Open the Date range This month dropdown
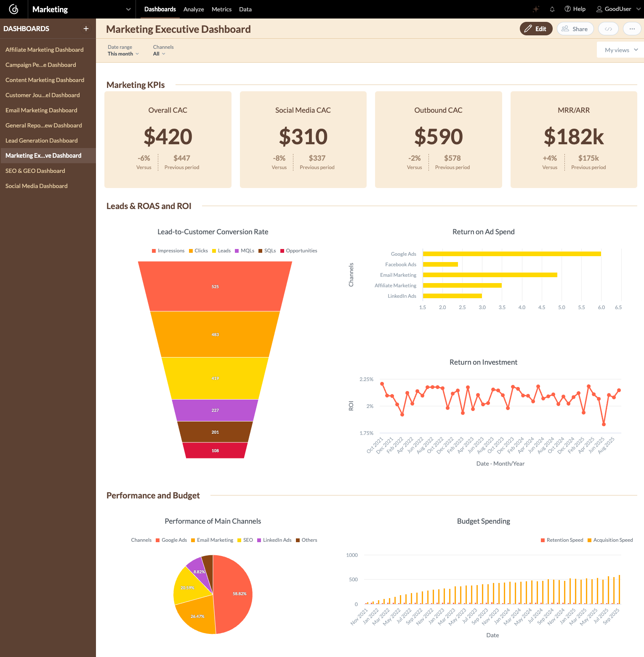 (x=122, y=53)
